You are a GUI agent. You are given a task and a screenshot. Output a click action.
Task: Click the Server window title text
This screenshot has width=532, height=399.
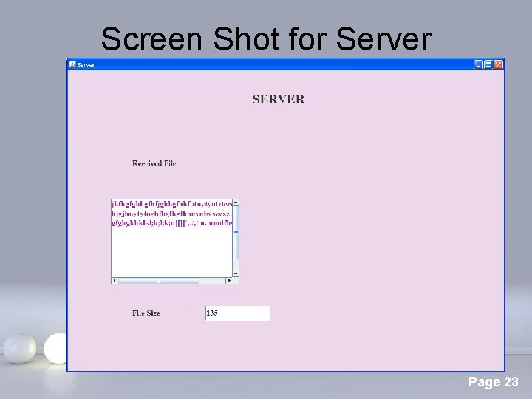(86, 65)
